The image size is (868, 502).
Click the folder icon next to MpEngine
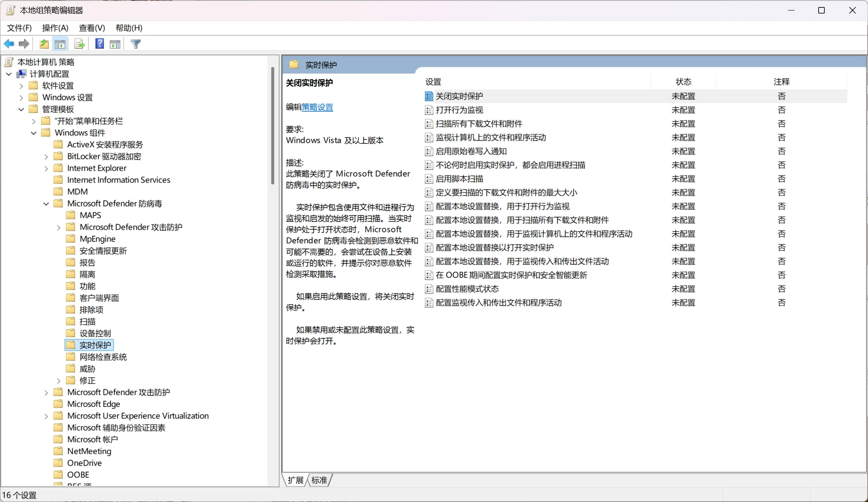[x=71, y=239]
